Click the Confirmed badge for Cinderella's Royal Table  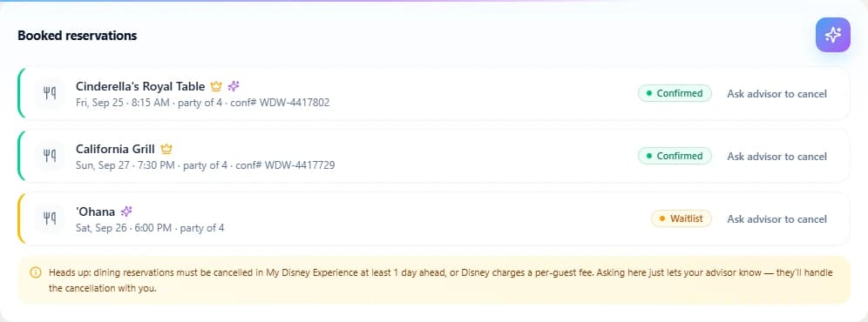point(675,93)
